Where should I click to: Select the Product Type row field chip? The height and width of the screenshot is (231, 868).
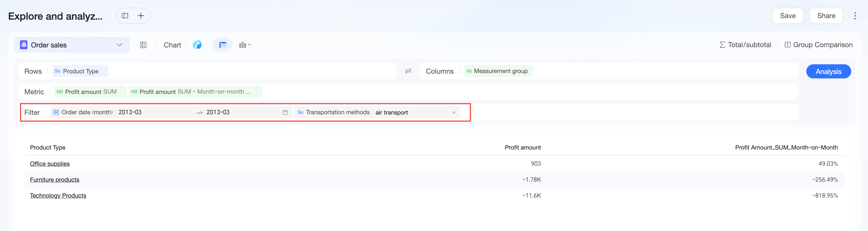click(x=80, y=71)
